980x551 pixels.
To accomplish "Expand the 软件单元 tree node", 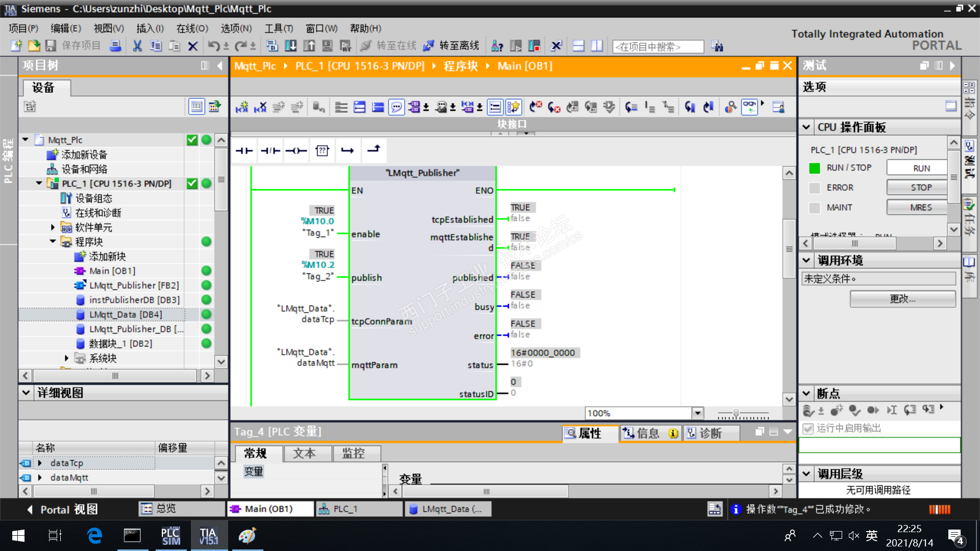I will pos(53,228).
